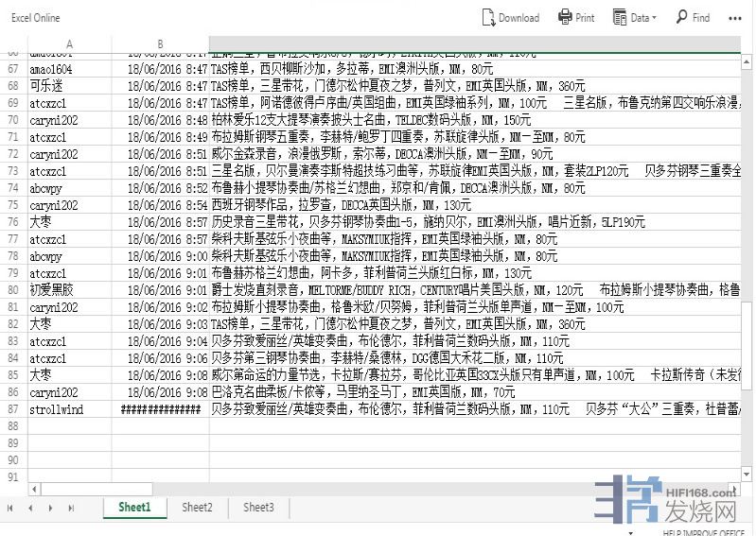Switch to Sheet2 tab

(x=197, y=508)
